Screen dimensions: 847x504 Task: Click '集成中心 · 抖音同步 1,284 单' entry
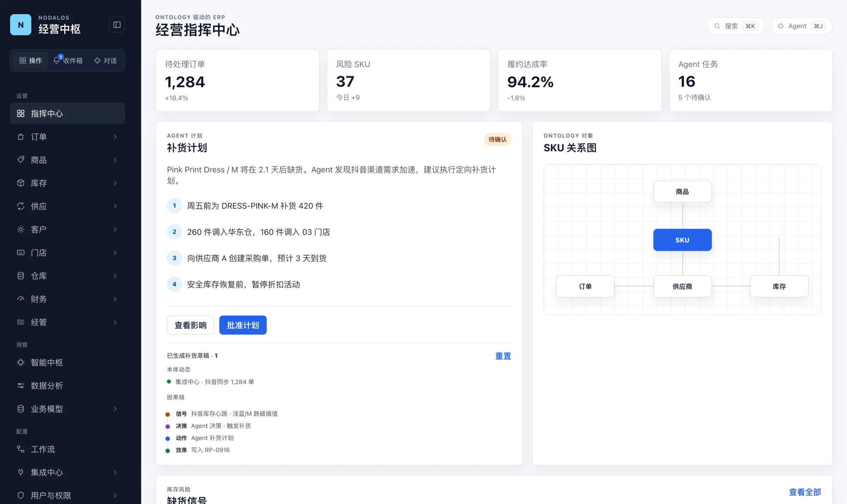(x=215, y=382)
